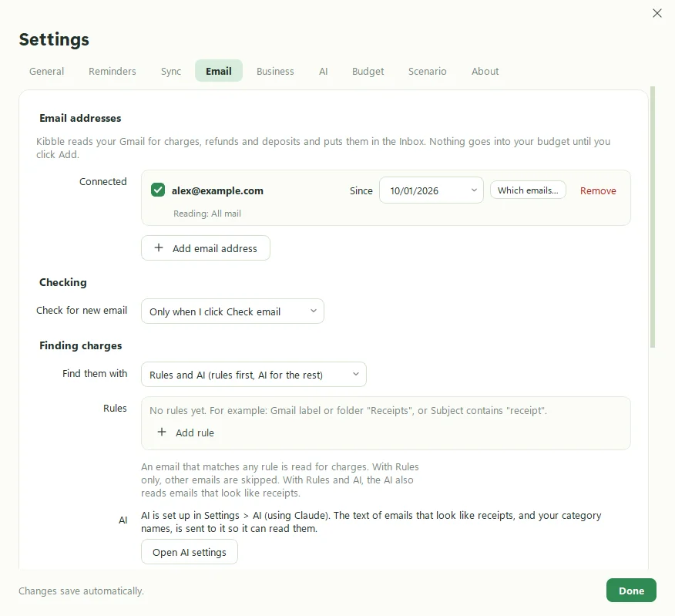Click the 'Checking' section heading
Viewport: 675px width, 616px height.
click(x=63, y=283)
